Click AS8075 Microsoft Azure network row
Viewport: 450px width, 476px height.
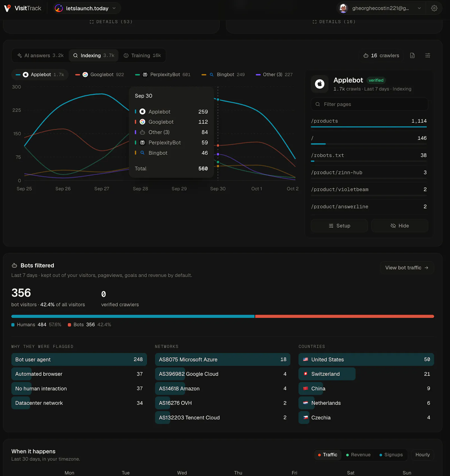[x=222, y=359]
